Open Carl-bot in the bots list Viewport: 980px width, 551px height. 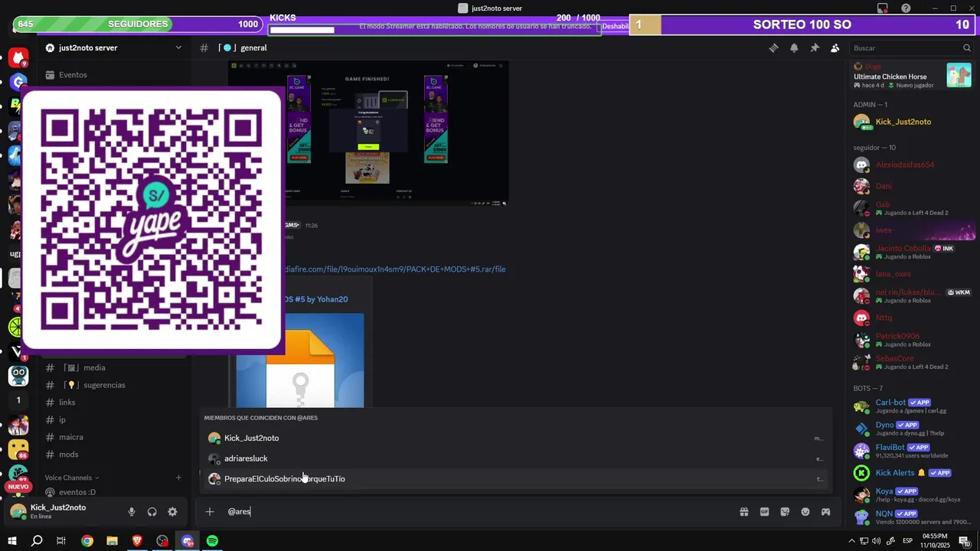(912, 406)
